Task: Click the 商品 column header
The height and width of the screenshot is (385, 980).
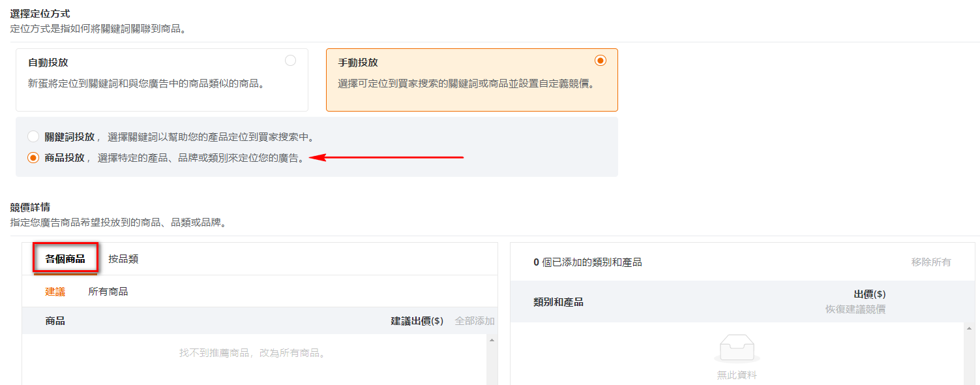Action: (x=55, y=321)
